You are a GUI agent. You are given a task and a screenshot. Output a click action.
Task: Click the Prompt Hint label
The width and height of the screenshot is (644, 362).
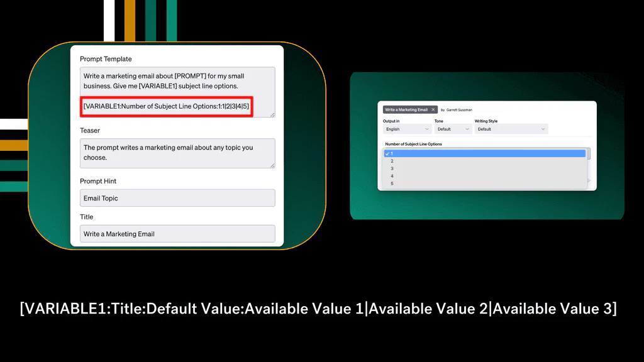pyautogui.click(x=98, y=181)
